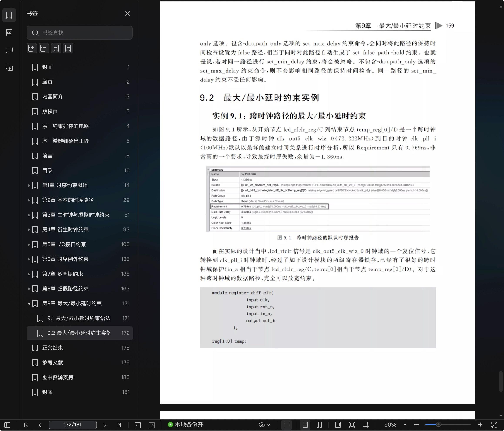Jump to 序 精雕细琢出工匠 bookmark
This screenshot has width=504, height=431.
click(80, 141)
